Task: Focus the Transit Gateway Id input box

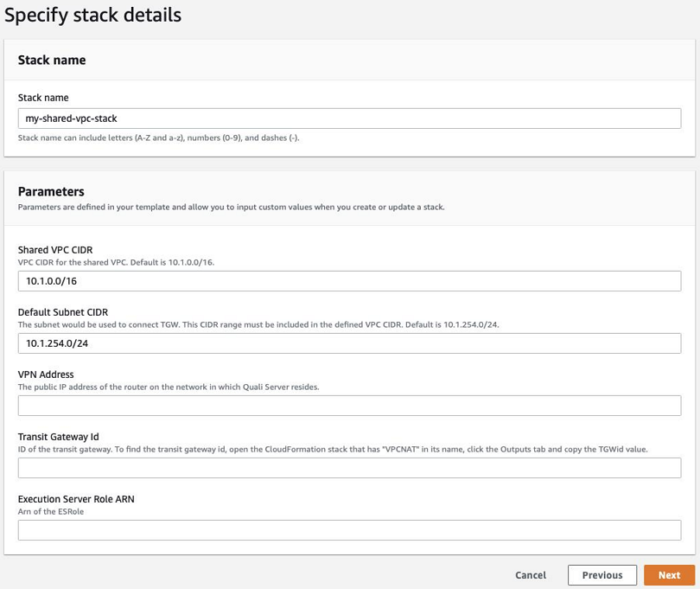Action: pos(349,468)
